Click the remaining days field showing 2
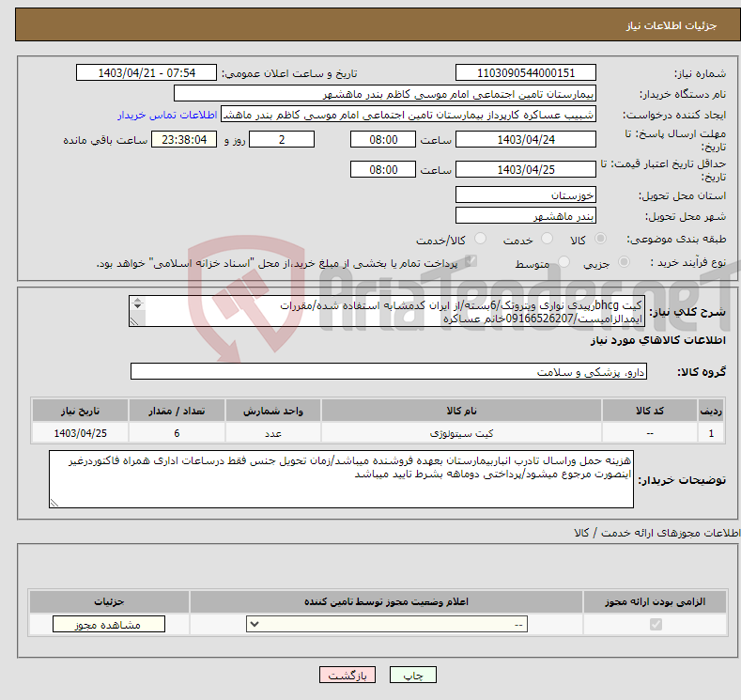Image resolution: width=741 pixels, height=700 pixels. coord(282,139)
